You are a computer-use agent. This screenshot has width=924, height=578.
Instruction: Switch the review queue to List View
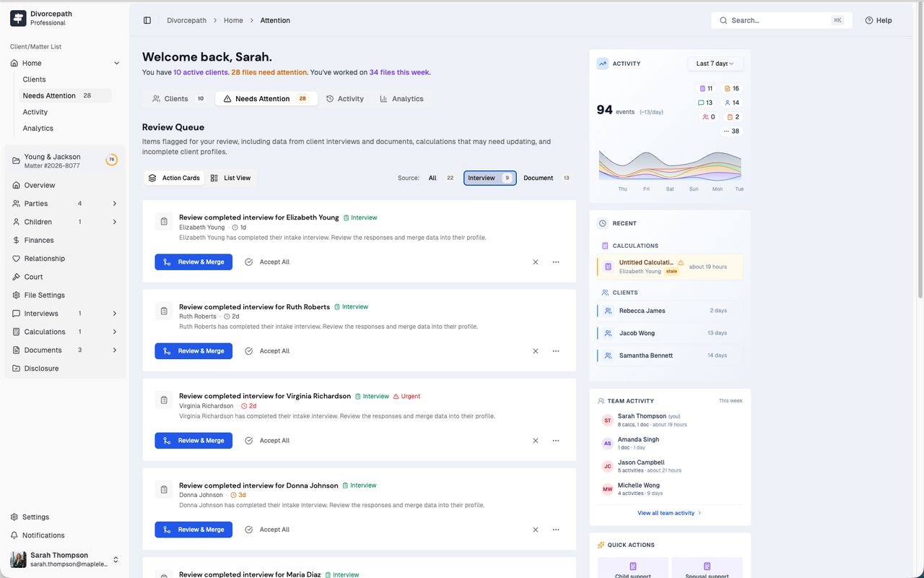pos(231,178)
